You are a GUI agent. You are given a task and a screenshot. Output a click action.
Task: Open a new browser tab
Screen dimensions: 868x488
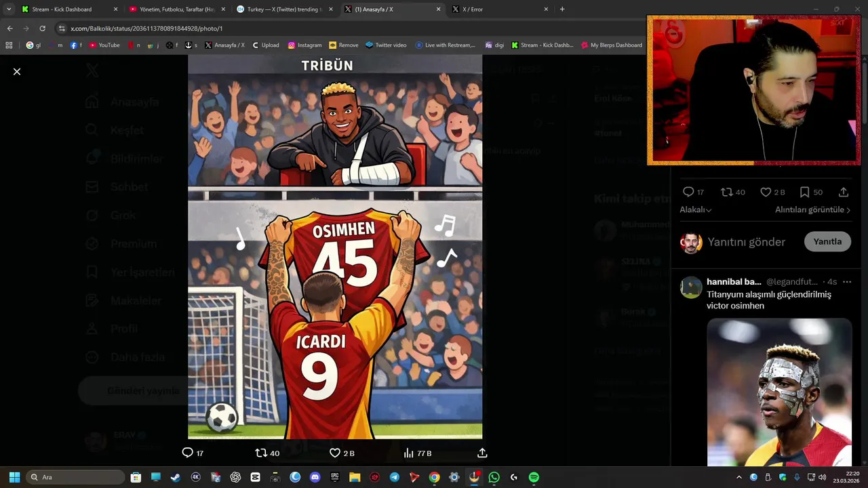click(562, 9)
